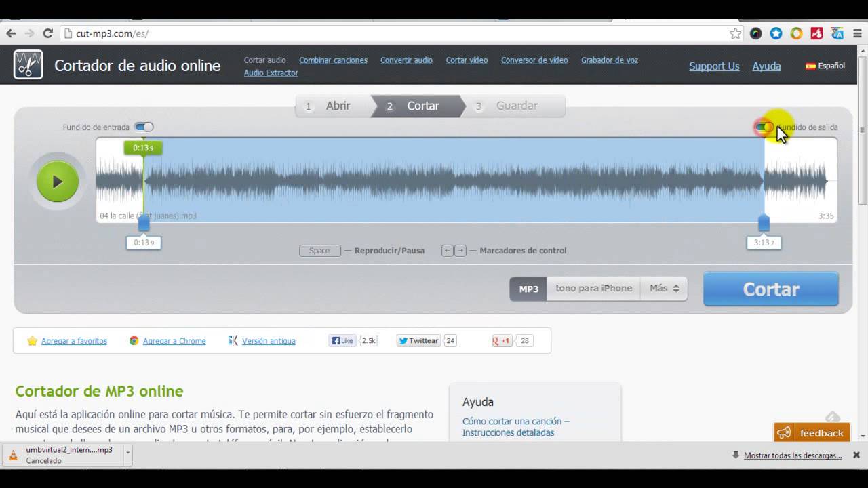Choose MP3 output format
The height and width of the screenshot is (488, 868).
[x=528, y=289]
